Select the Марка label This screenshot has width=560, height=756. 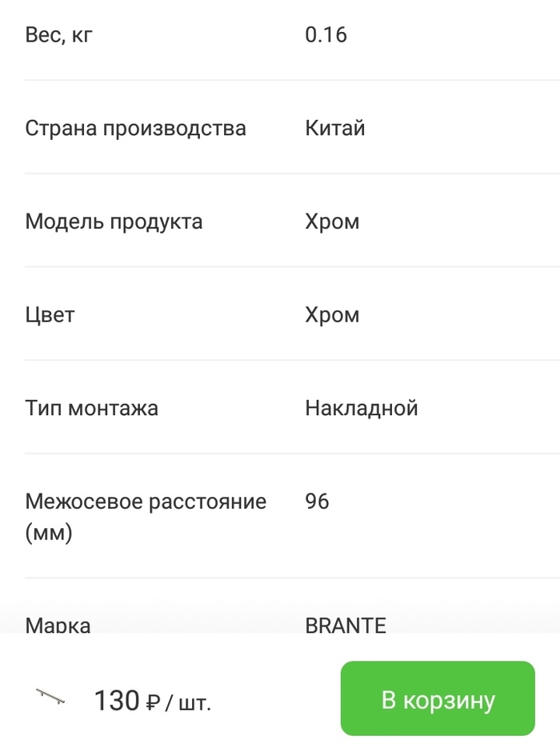tap(58, 625)
